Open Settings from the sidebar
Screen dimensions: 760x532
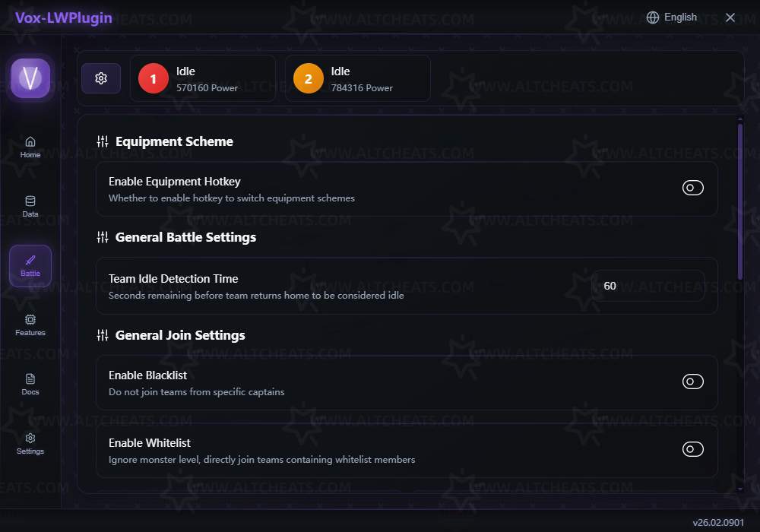pos(30,443)
